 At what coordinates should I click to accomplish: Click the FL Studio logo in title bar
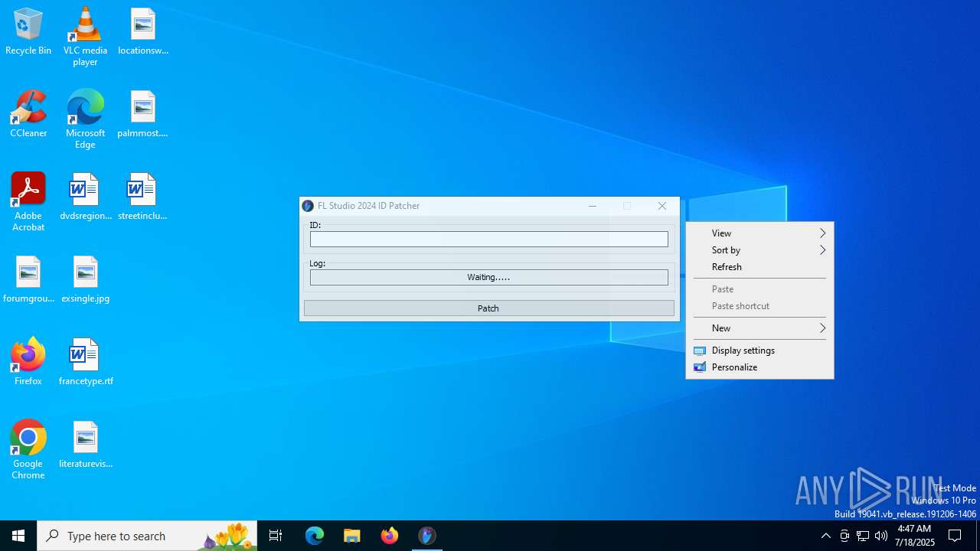(308, 206)
